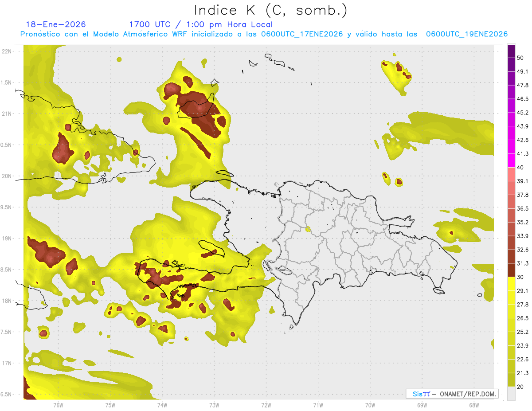Click the colorbar value 26.5
The width and height of the screenshot is (532, 411).
click(523, 318)
